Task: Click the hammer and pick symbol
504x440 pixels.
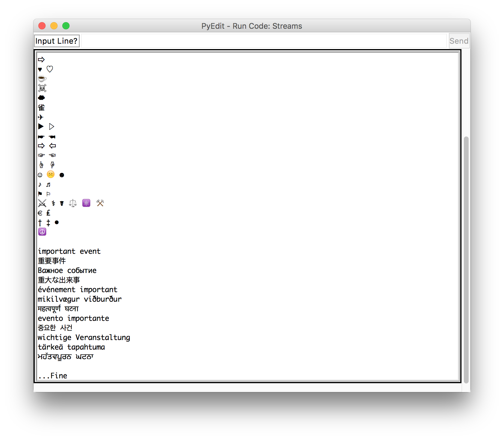Action: tap(100, 203)
